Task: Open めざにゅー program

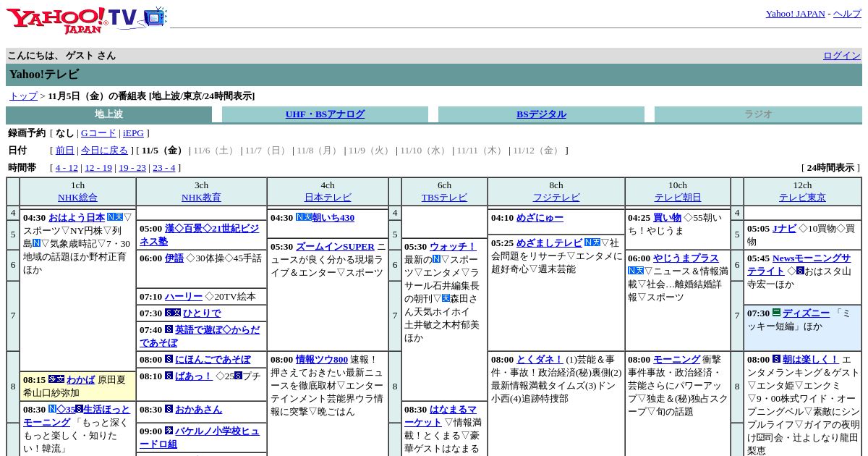Action: (540, 218)
